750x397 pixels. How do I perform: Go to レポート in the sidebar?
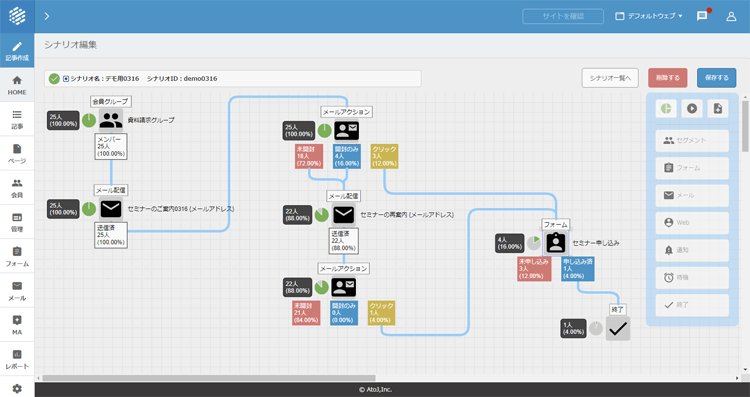pyautogui.click(x=17, y=359)
